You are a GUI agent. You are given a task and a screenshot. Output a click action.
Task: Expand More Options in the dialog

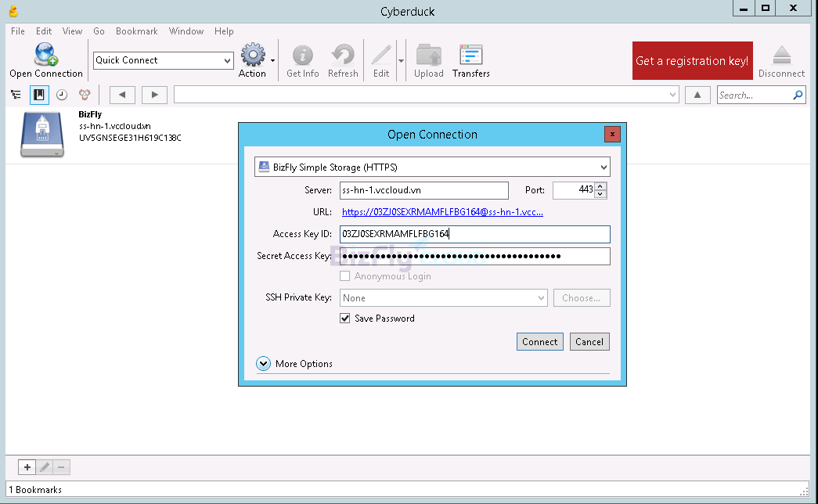[264, 364]
